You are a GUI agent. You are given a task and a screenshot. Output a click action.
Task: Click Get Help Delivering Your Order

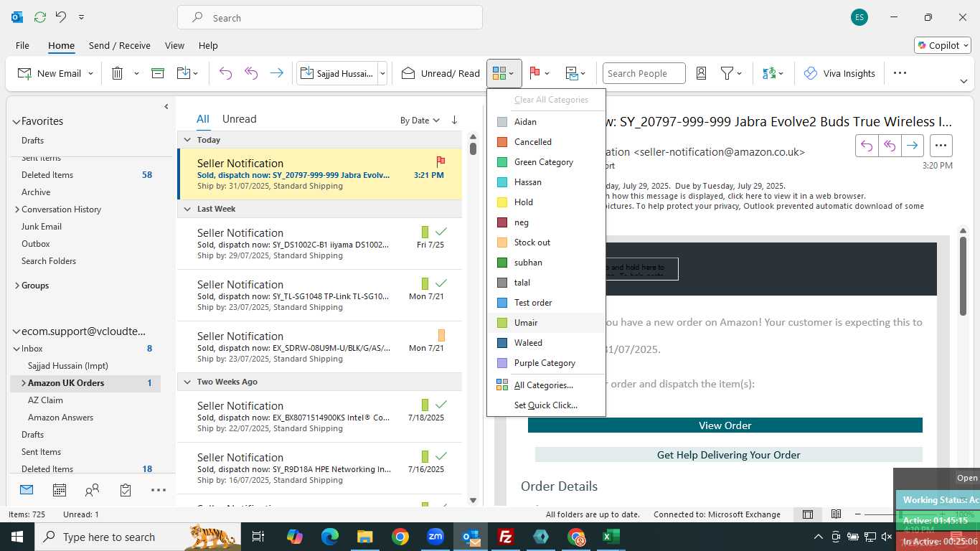(x=728, y=455)
